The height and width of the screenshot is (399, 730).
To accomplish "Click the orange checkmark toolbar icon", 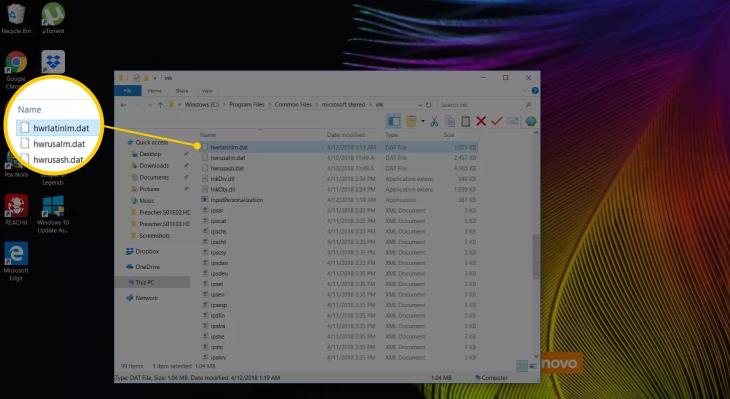I will tap(496, 122).
